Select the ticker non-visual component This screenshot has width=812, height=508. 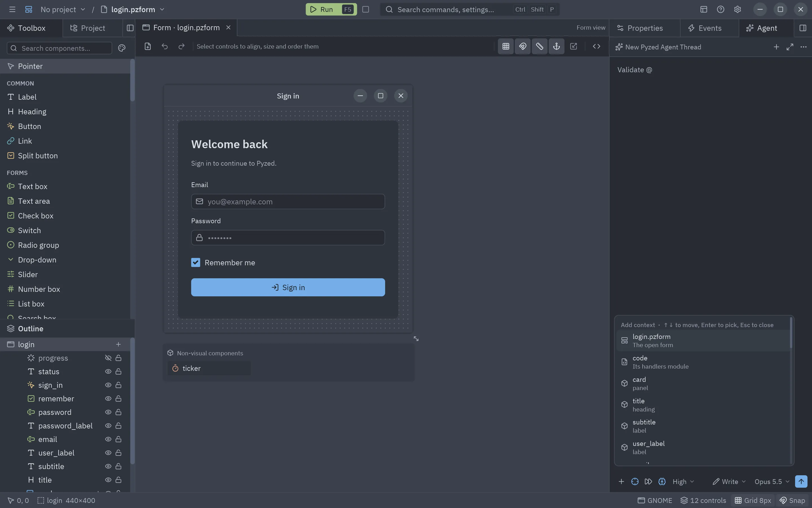(x=209, y=368)
